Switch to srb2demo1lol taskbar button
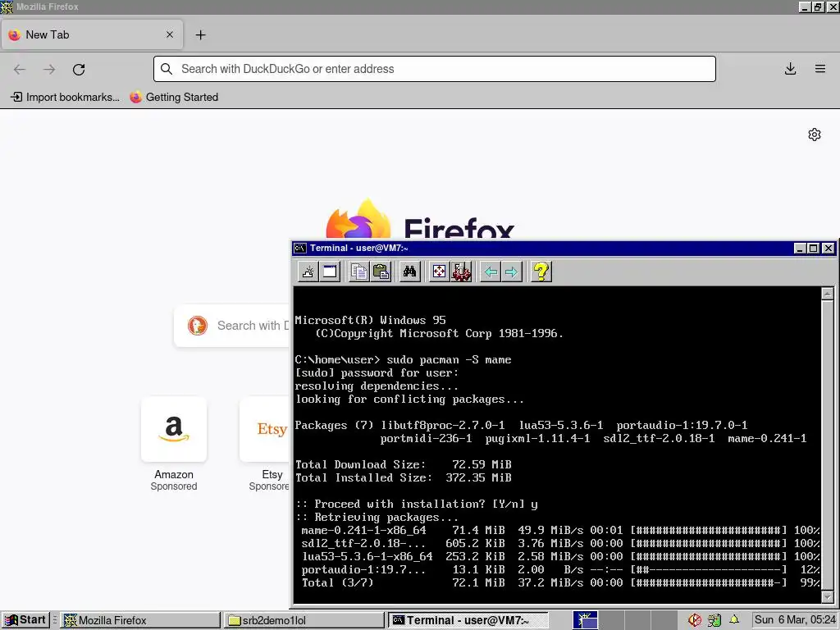This screenshot has width=840, height=630. click(x=304, y=620)
